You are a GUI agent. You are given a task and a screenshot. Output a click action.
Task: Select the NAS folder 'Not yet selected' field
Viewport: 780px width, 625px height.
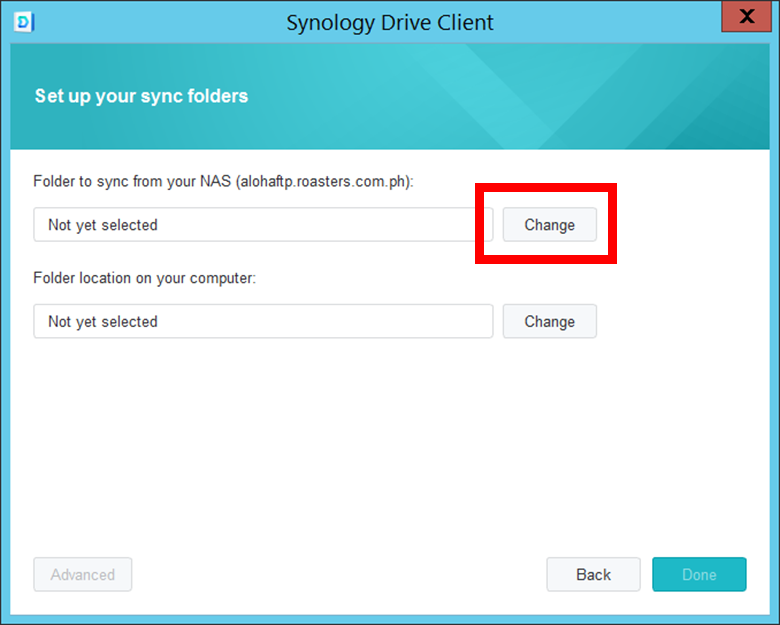tap(263, 225)
